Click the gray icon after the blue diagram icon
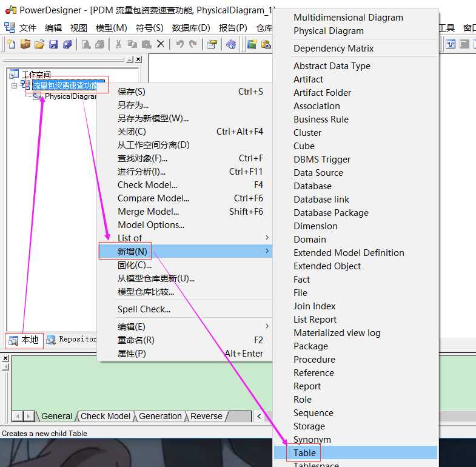The width and height of the screenshot is (476, 467). 464,44
